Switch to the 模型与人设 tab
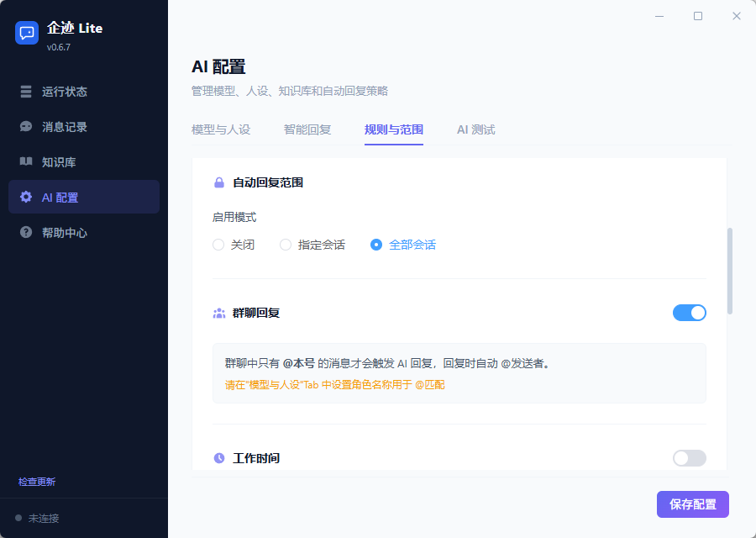This screenshot has width=756, height=538. pyautogui.click(x=220, y=129)
